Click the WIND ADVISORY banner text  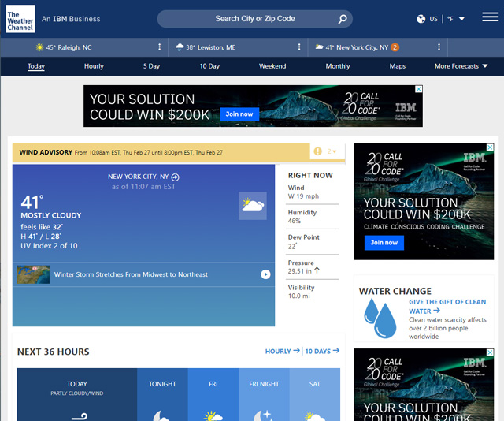pyautogui.click(x=46, y=152)
